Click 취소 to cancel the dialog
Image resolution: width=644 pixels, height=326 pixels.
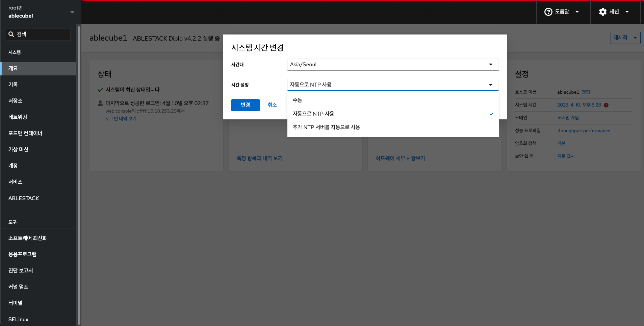point(272,105)
